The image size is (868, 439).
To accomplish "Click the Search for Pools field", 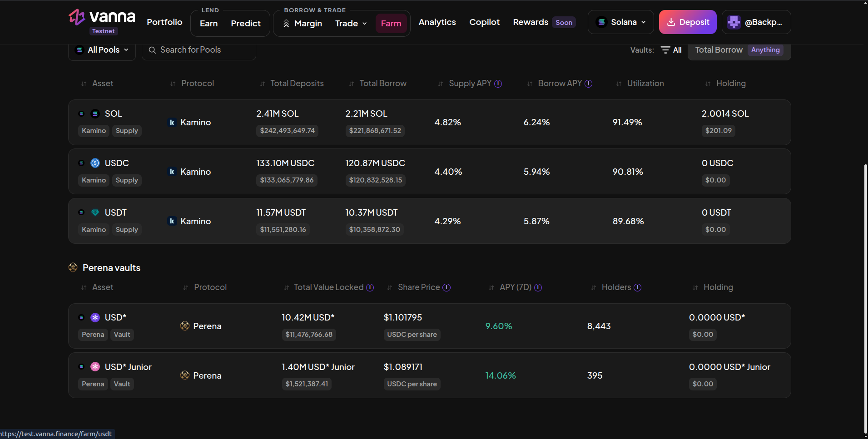I will 199,50.
